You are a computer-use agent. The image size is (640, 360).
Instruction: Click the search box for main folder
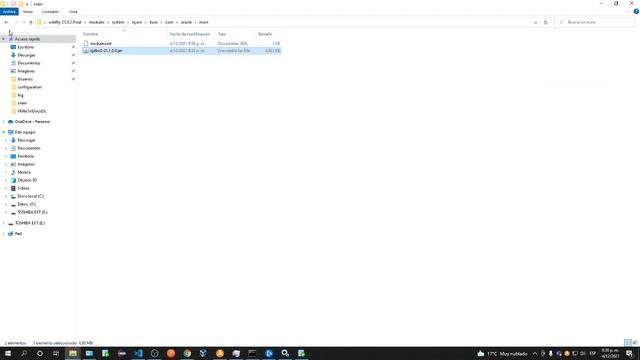tap(595, 22)
